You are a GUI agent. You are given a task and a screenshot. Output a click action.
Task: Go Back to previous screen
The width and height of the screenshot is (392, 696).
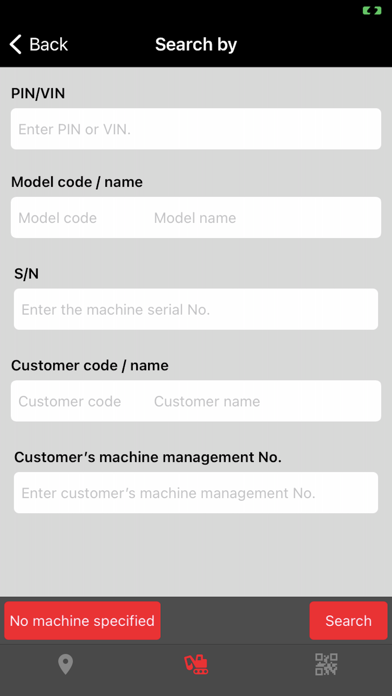coord(39,44)
